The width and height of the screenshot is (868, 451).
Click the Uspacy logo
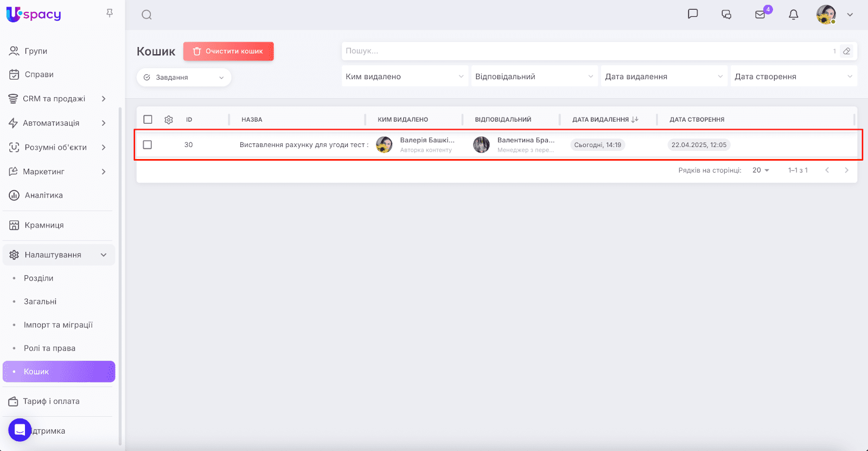pyautogui.click(x=34, y=15)
